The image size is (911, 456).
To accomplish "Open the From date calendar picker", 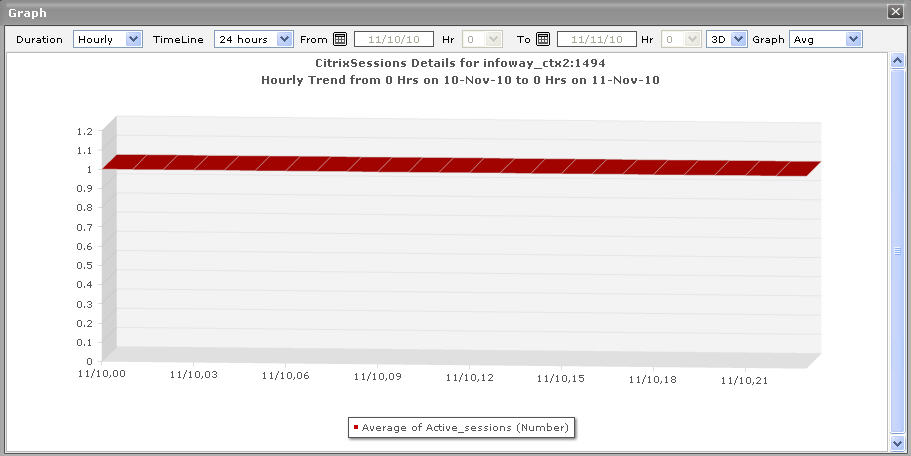I will pos(340,40).
